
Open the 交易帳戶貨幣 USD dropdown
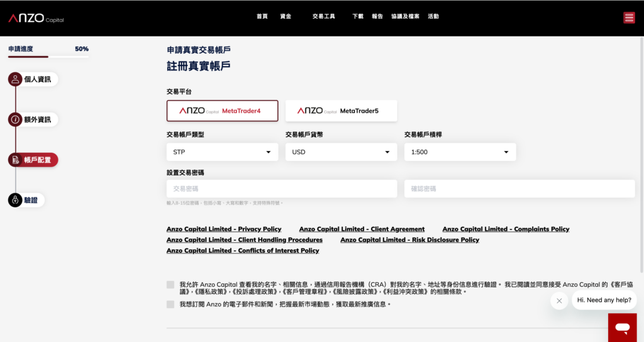(341, 152)
